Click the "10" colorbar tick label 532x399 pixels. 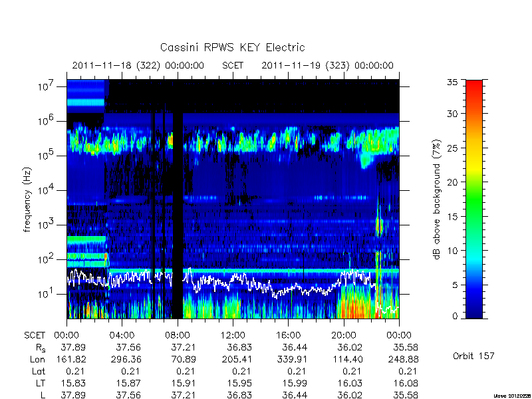tap(452, 251)
